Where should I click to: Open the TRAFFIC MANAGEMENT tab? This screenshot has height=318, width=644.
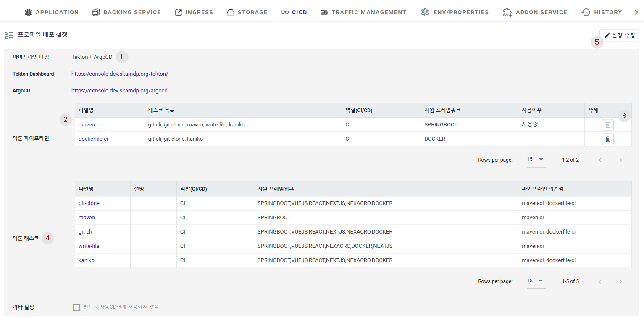tap(363, 12)
